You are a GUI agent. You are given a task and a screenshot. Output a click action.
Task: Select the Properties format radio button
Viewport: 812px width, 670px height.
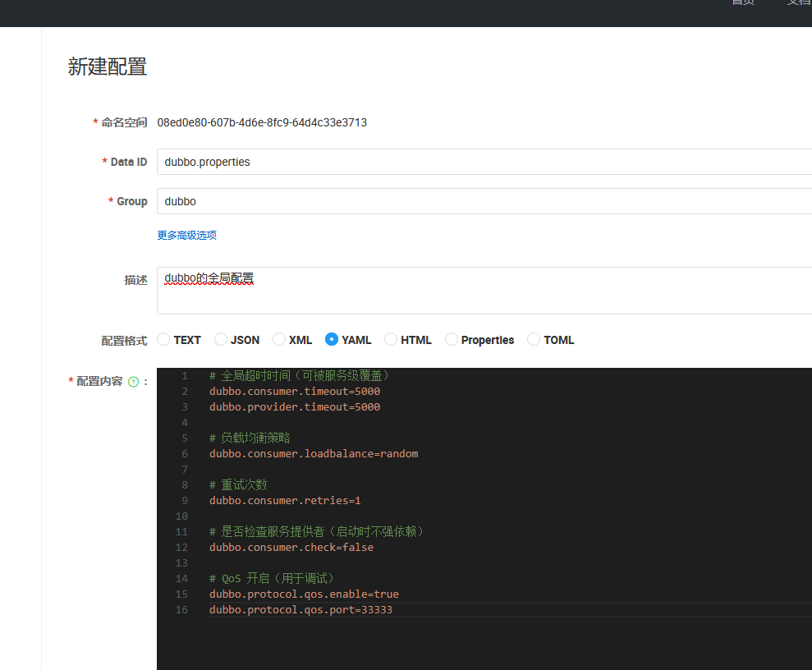[x=452, y=339]
